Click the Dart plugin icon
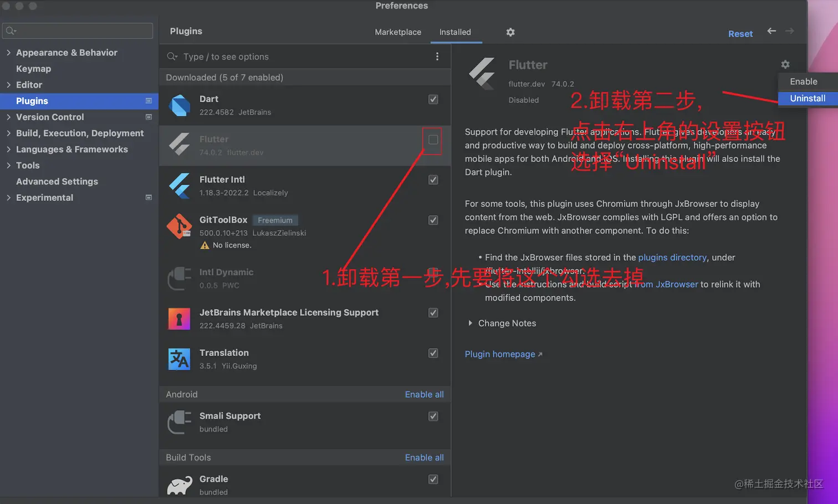The image size is (838, 504). [x=179, y=105]
